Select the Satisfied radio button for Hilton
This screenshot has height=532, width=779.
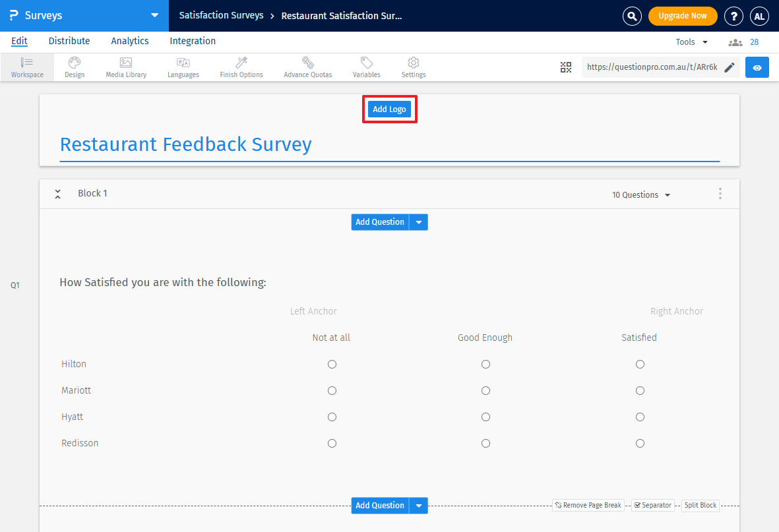point(640,364)
